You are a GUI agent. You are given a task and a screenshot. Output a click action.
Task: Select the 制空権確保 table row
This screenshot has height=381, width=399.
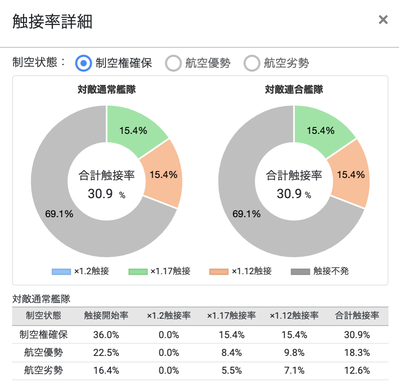click(200, 334)
